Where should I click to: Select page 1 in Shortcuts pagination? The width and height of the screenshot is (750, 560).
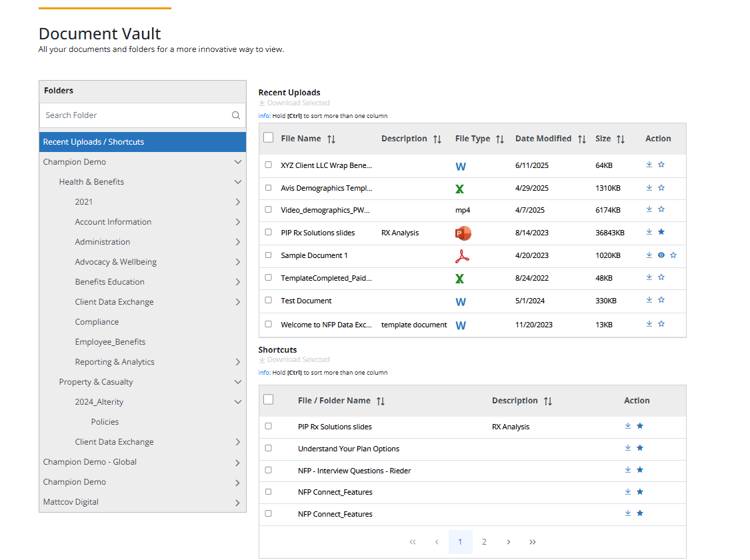(460, 542)
